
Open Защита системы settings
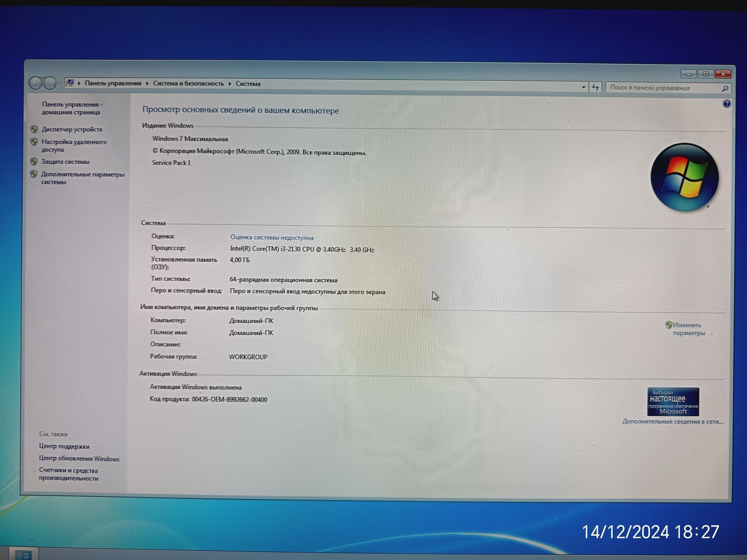65,162
